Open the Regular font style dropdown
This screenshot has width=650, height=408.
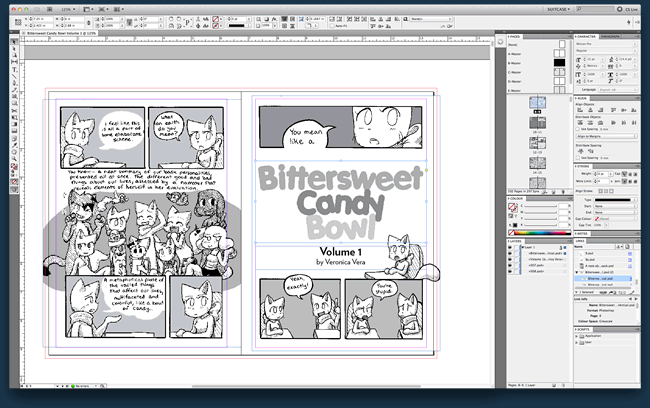point(606,51)
